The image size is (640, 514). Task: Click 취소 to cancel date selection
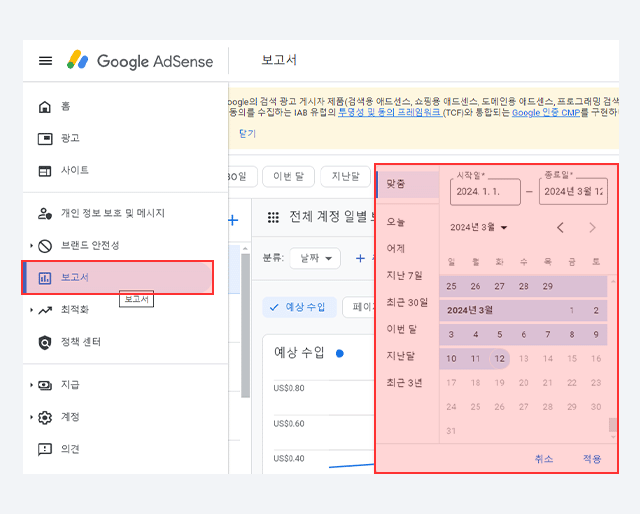tap(544, 459)
